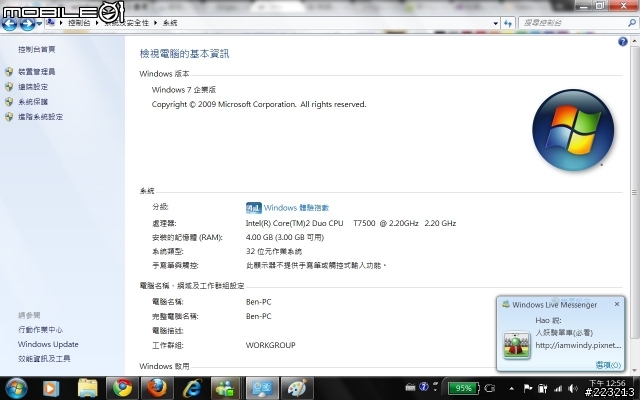This screenshot has width=640, height=400.
Task: Click the shield icon beside 遠端設定
Action: (x=9, y=87)
